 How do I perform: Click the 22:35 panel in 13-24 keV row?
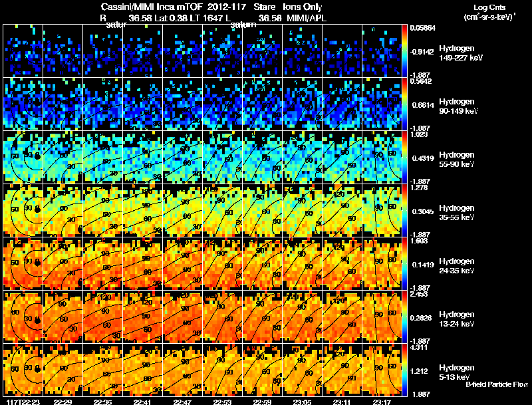click(x=102, y=317)
